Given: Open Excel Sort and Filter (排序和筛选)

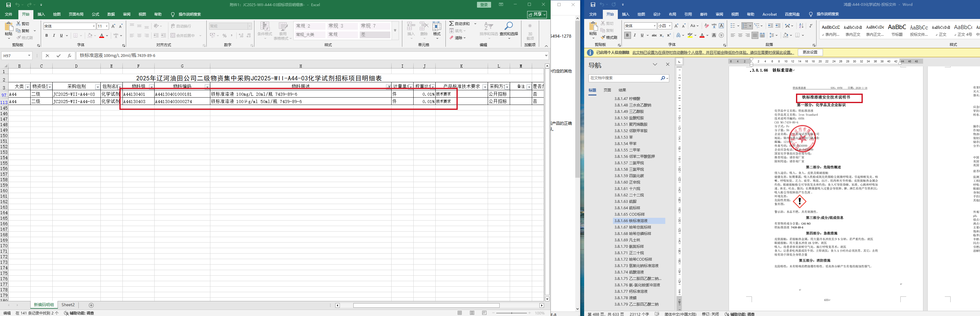Looking at the screenshot, I should click(489, 31).
